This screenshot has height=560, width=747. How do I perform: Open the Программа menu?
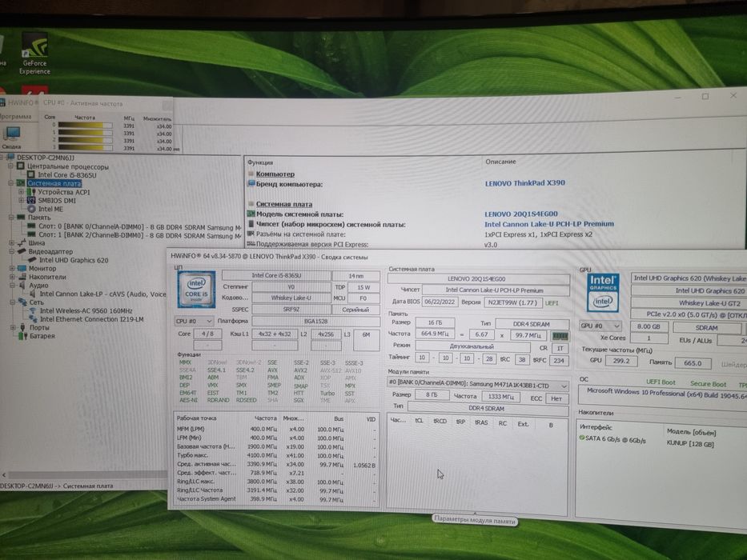coord(16,117)
